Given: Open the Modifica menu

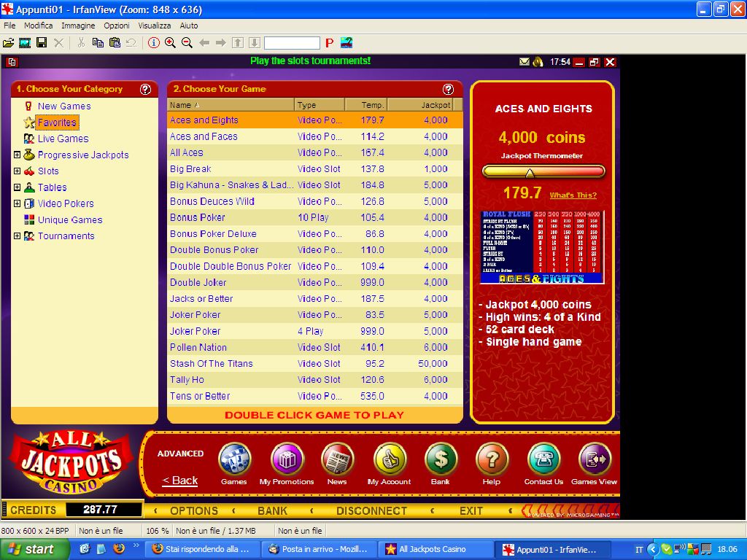Looking at the screenshot, I should coord(38,26).
